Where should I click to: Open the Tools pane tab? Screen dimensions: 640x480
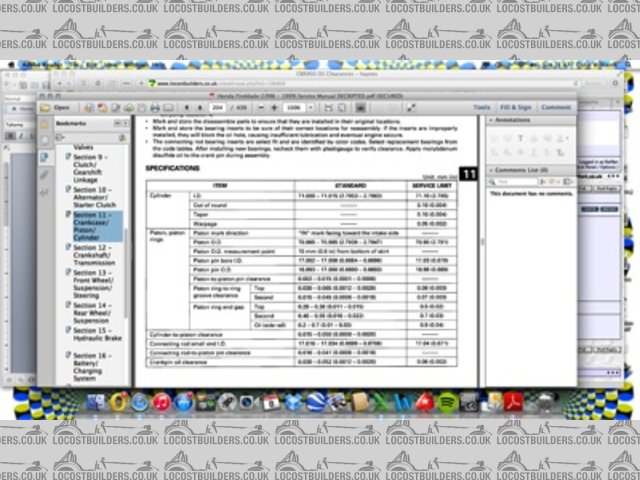482,107
